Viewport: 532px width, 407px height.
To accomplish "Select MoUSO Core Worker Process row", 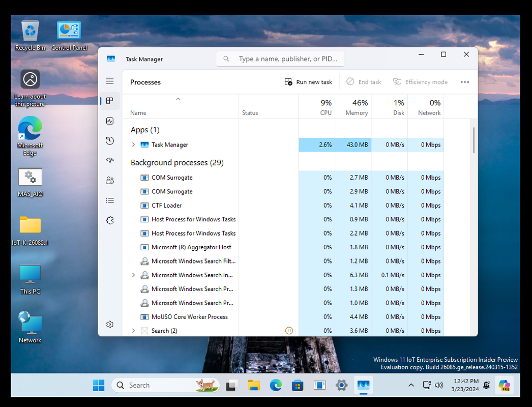I will tap(283, 317).
